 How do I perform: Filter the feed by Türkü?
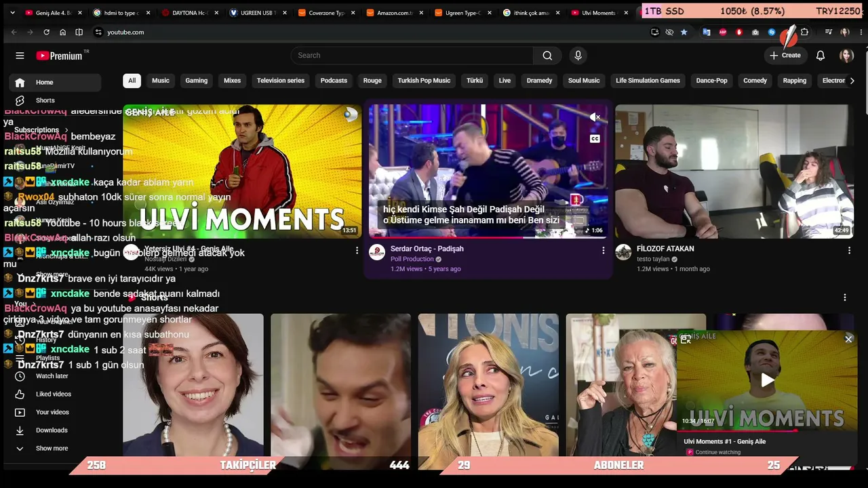[x=475, y=81]
